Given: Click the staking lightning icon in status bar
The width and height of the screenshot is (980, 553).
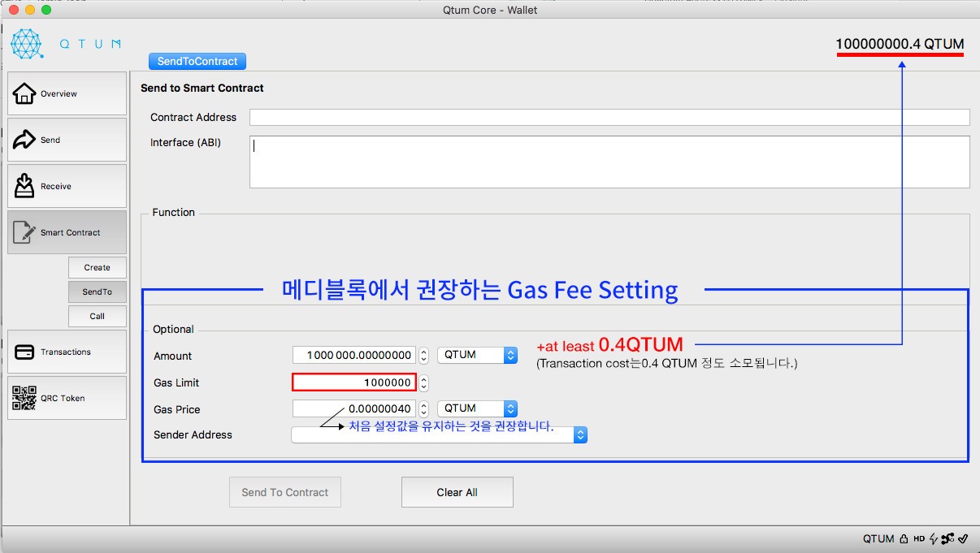Looking at the screenshot, I should click(x=933, y=538).
